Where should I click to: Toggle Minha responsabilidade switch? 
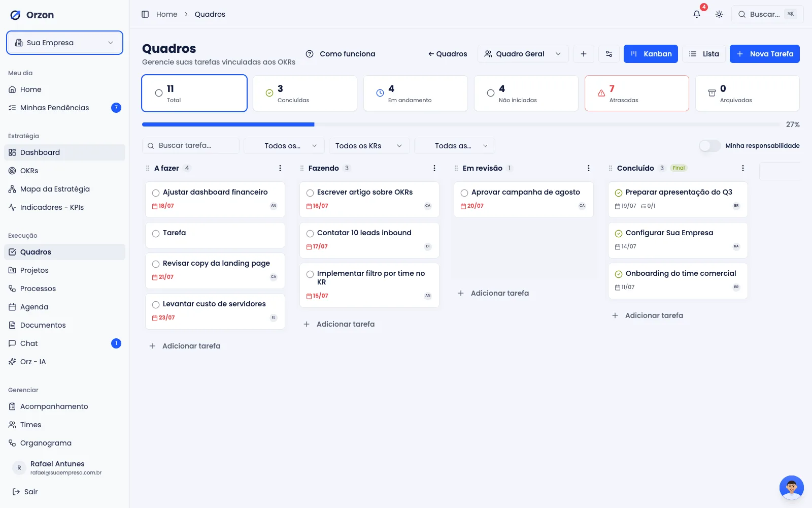click(709, 146)
